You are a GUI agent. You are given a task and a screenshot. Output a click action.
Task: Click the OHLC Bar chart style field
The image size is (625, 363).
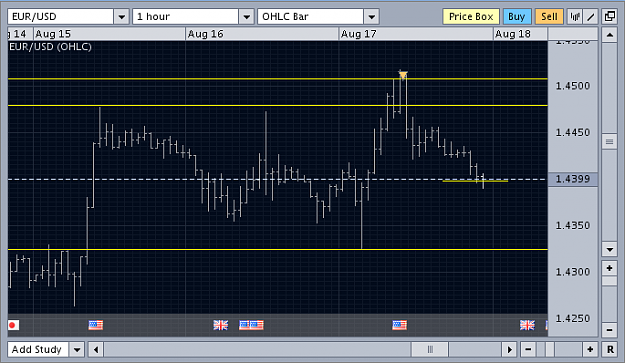[x=311, y=17]
